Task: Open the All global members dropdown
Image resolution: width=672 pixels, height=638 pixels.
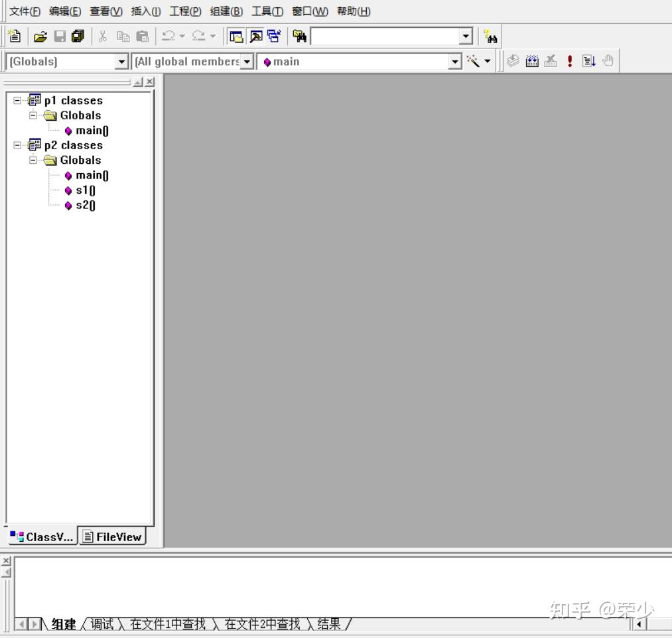Action: 247,61
